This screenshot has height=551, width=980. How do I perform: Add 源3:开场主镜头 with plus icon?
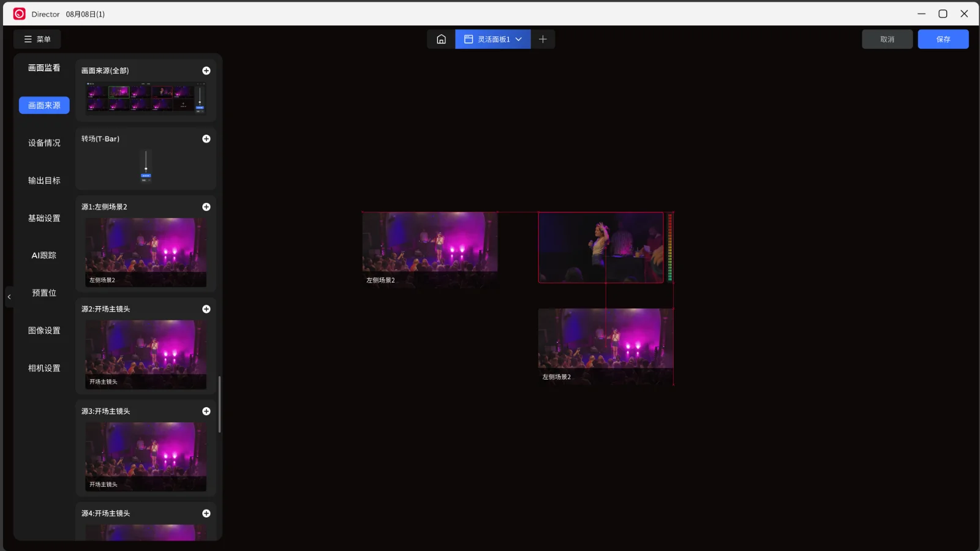[206, 411]
